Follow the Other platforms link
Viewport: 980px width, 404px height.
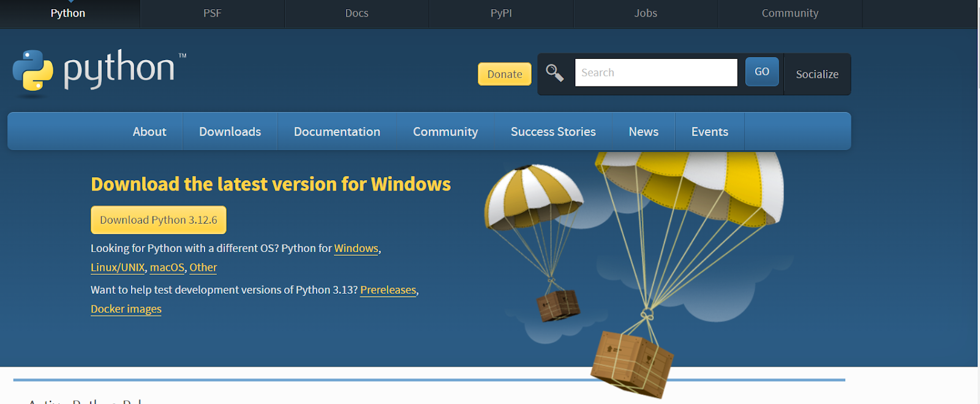tap(203, 268)
